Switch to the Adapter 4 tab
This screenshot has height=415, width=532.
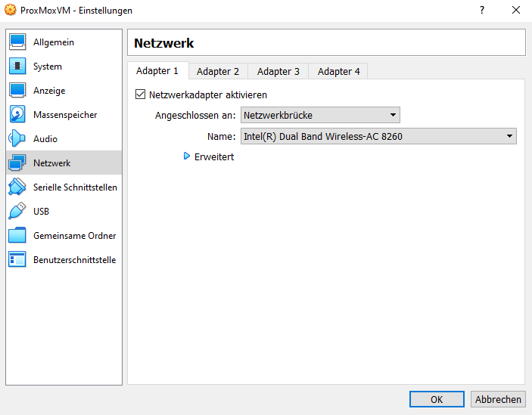point(338,72)
